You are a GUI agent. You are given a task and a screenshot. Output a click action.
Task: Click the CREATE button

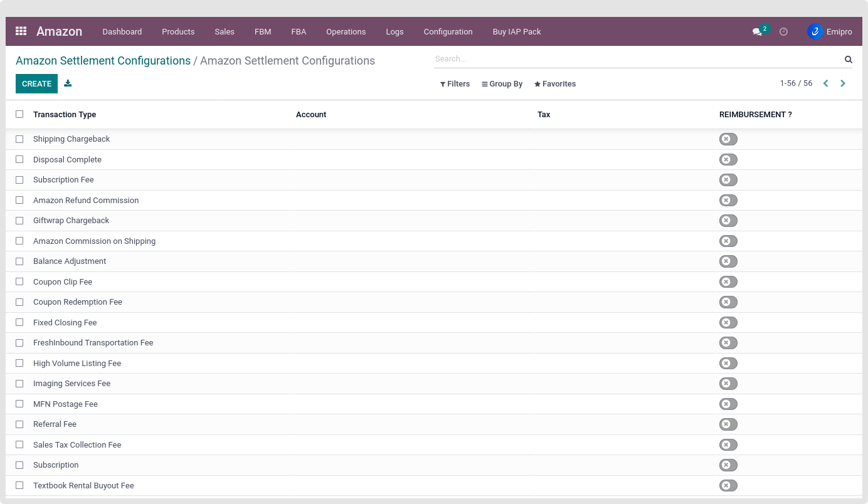[36, 84]
